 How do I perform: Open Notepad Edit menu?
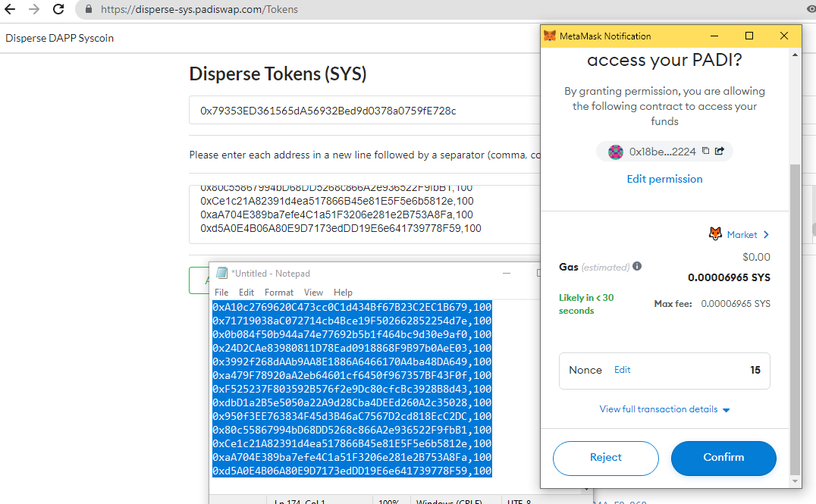(x=246, y=293)
